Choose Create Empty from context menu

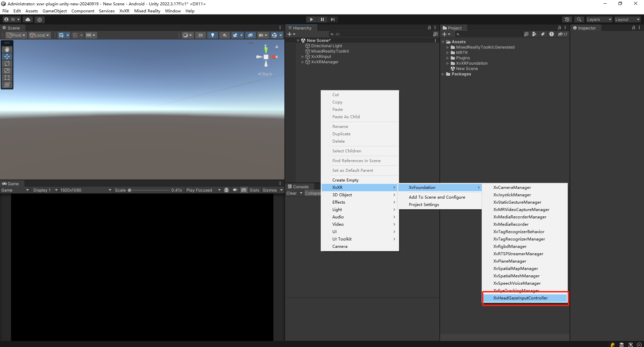point(360,180)
